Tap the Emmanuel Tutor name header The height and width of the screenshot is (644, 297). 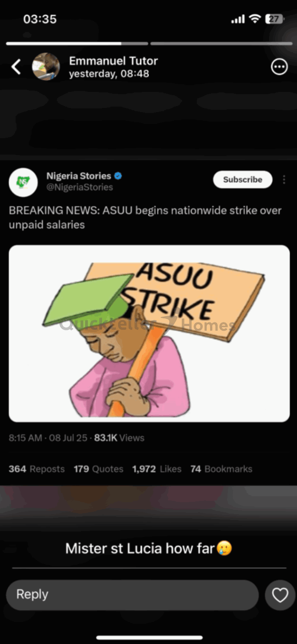[113, 61]
